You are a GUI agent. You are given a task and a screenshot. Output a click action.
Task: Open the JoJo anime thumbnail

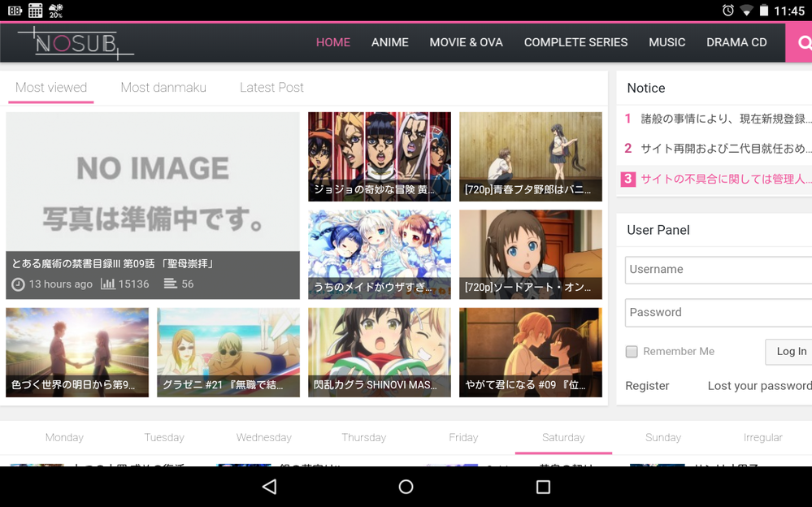click(x=379, y=156)
